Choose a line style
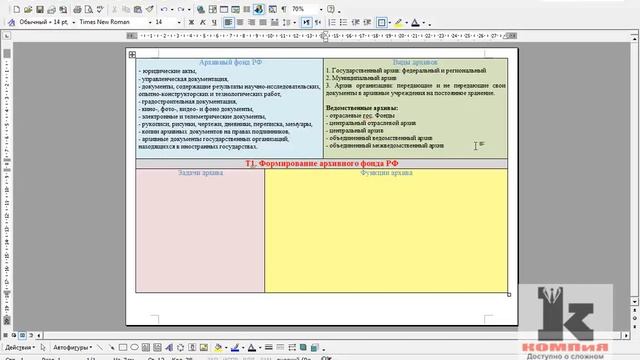This screenshot has width=640, height=360. (269, 348)
